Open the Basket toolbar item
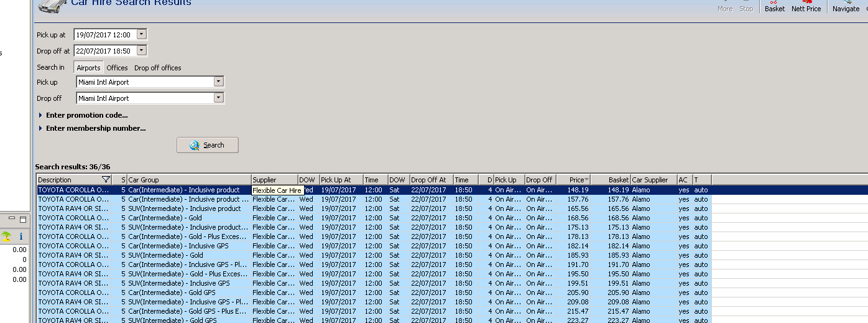868x323 pixels. click(x=775, y=6)
